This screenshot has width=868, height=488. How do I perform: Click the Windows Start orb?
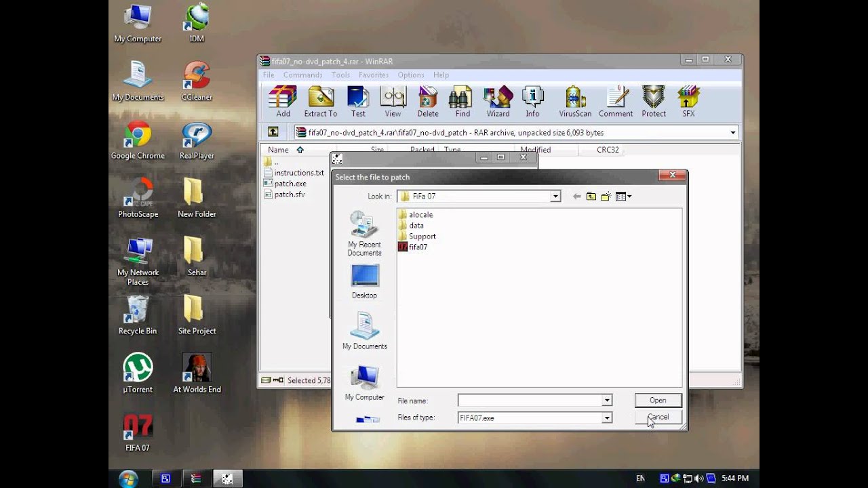click(x=128, y=479)
